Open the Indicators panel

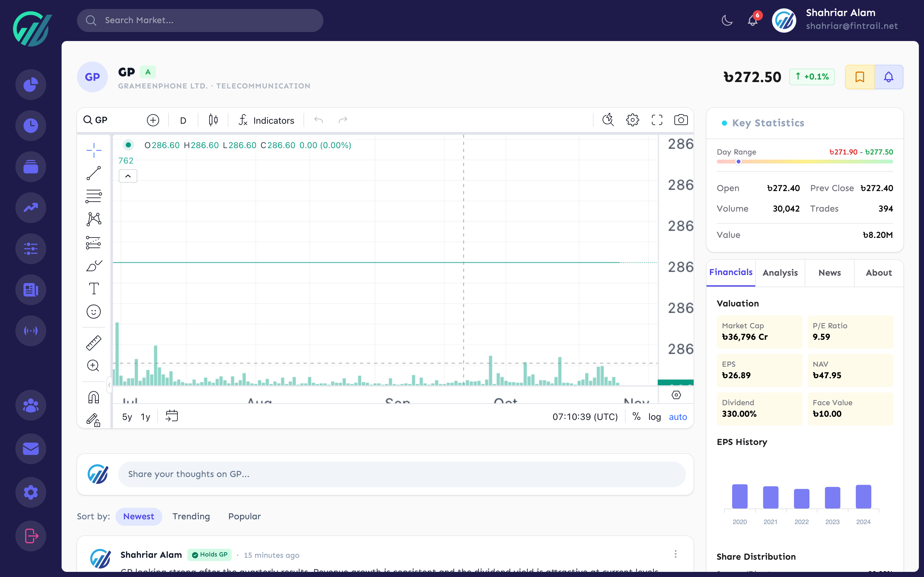pos(267,120)
